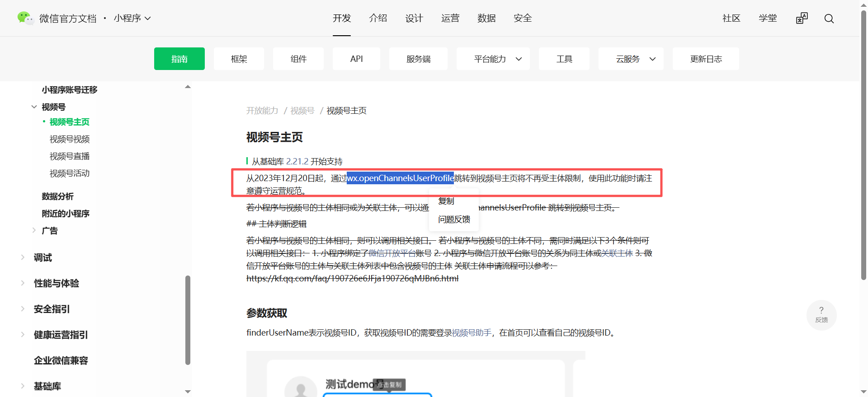Image resolution: width=868 pixels, height=397 pixels.
Task: Select 视频号活动 in the sidebar
Action: point(70,173)
